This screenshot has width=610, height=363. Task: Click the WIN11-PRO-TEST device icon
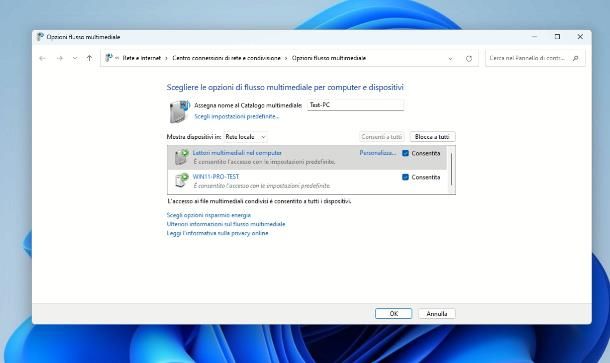tap(181, 181)
